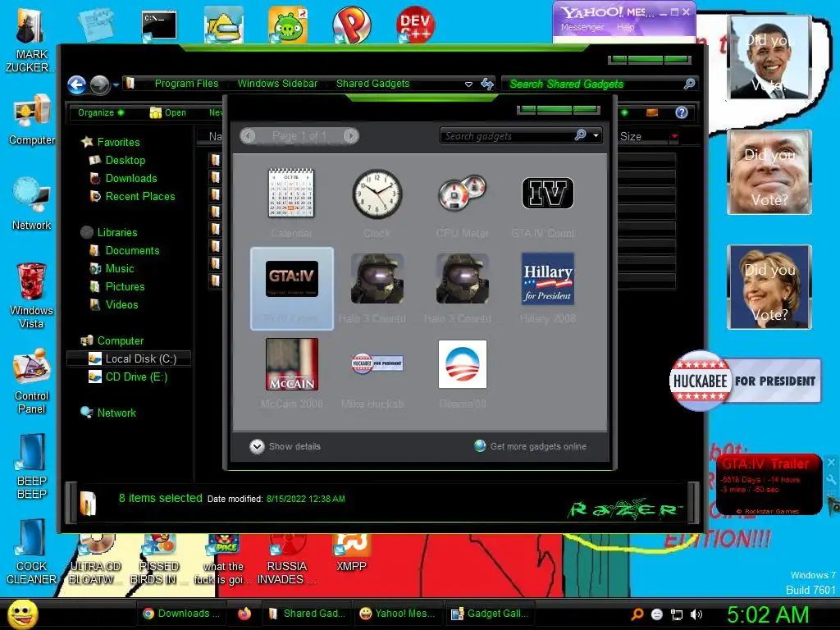840x630 pixels.
Task: Open the COCK CLEANER desktop icon
Action: point(31,552)
